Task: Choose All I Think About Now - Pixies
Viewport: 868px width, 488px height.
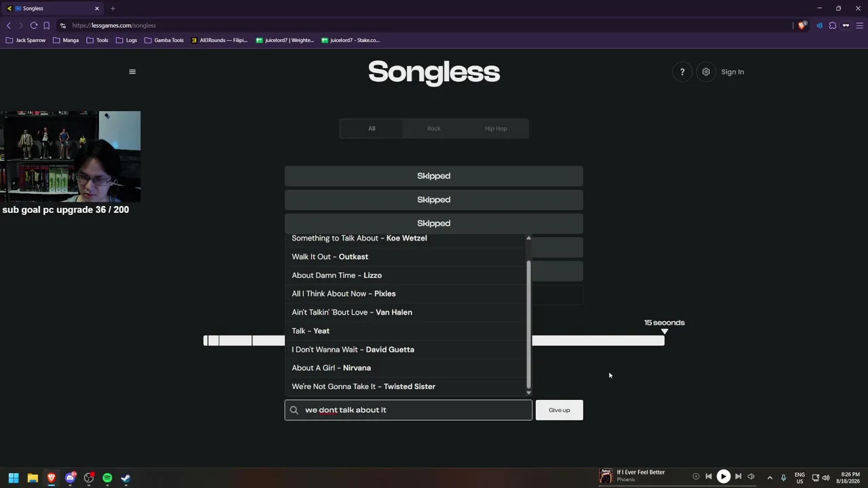Action: (405, 293)
